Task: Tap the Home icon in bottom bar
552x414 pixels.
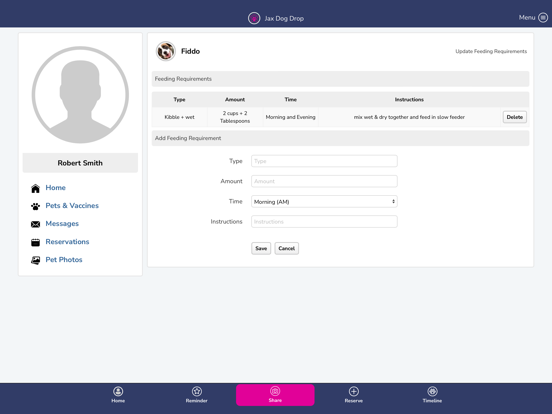Action: [x=118, y=391]
